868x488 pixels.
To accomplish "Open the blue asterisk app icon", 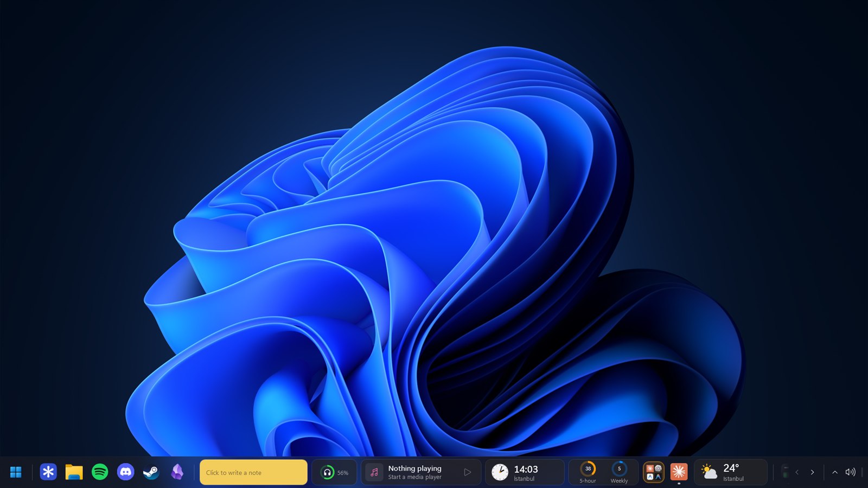I will pos(48,472).
